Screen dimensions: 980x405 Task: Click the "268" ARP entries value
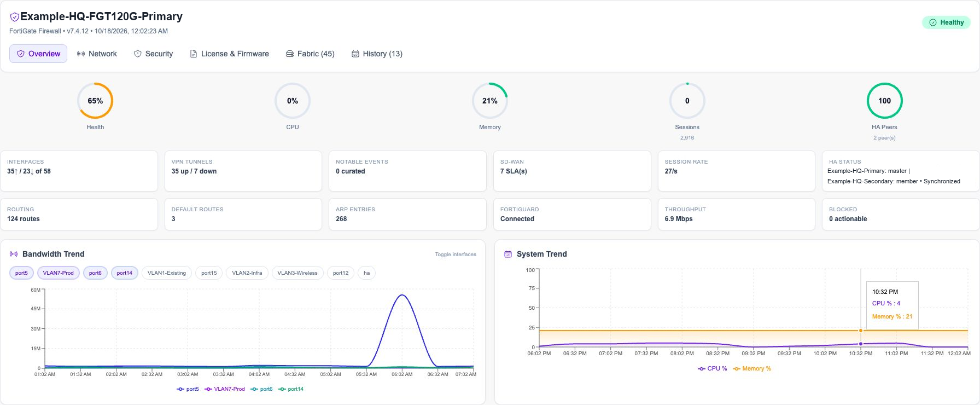341,219
